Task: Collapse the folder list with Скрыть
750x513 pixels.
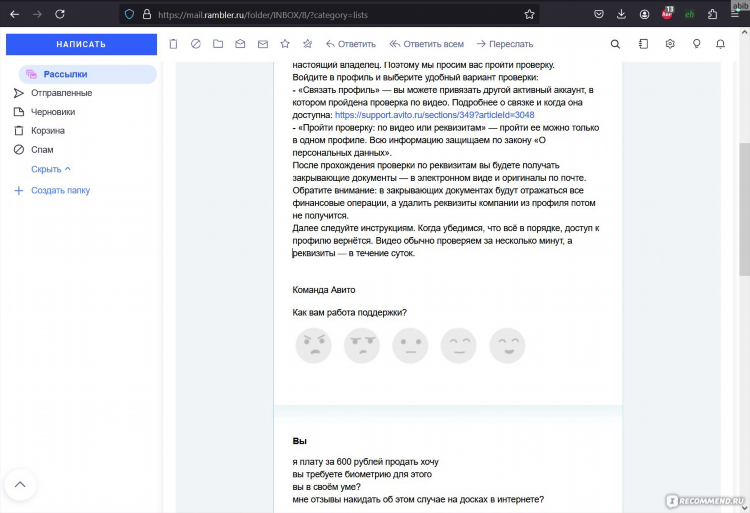Action: click(51, 169)
